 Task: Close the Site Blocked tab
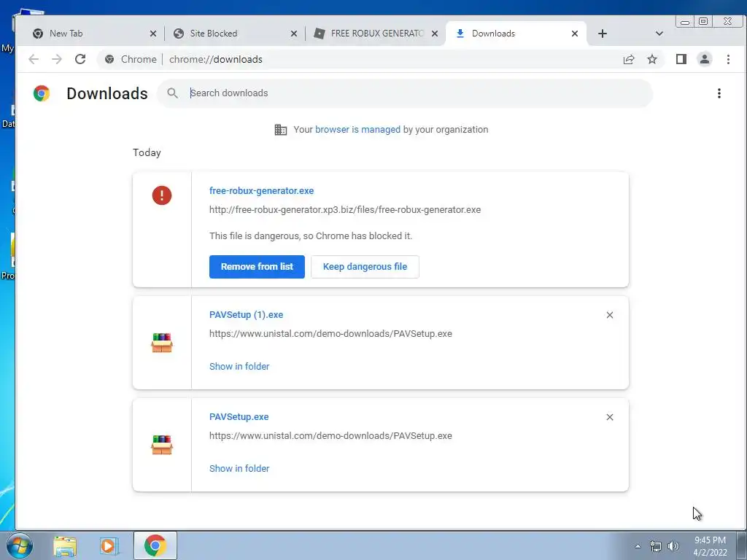coord(294,34)
